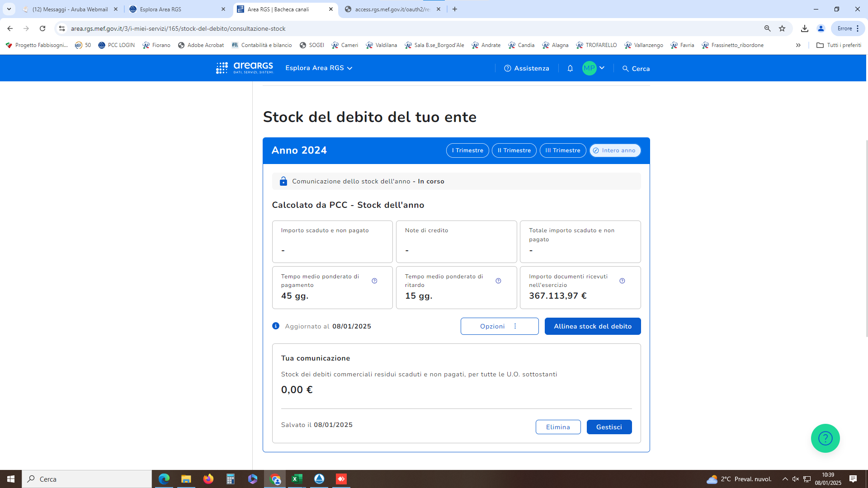Image resolution: width=868 pixels, height=488 pixels.
Task: Open the notifications bell icon
Action: click(x=570, y=68)
